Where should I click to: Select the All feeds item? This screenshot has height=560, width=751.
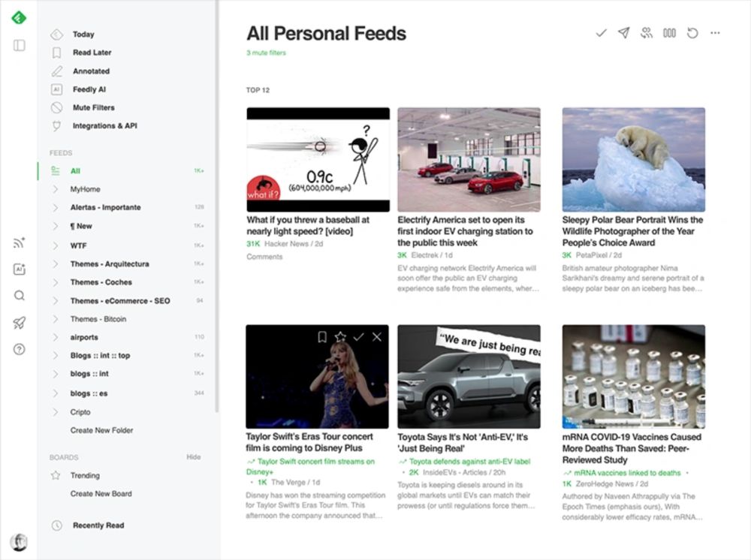pos(128,171)
